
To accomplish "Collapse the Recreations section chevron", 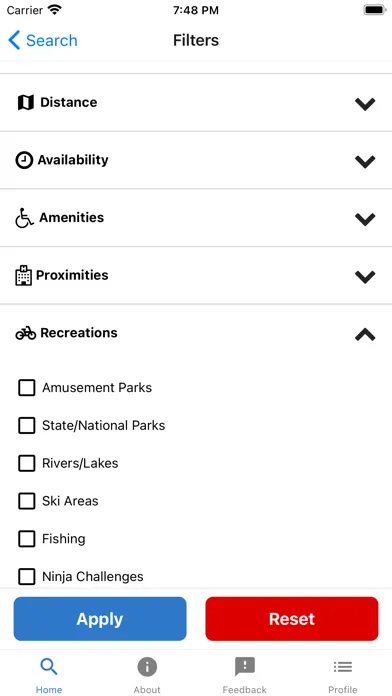I will 365,334.
